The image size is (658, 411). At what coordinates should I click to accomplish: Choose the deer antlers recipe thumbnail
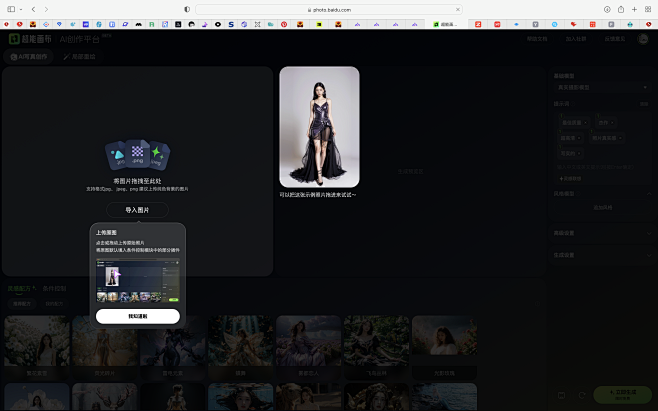(105, 396)
